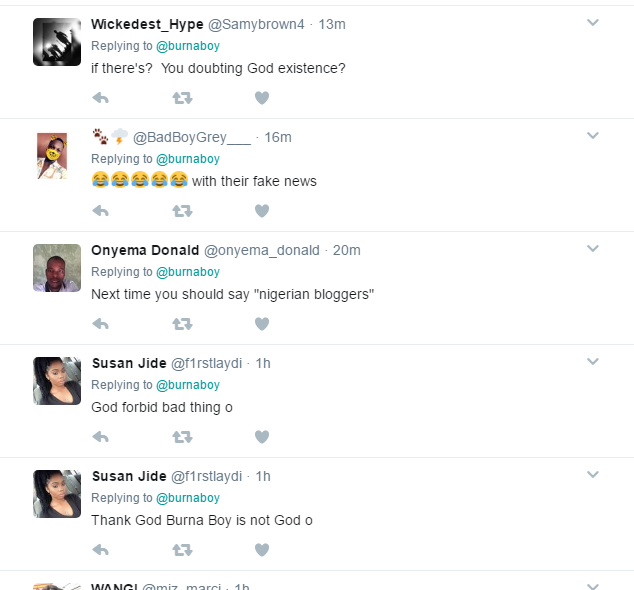The height and width of the screenshot is (590, 634).
Task: Like Susan Jide's 'God forbid bad thing' tweet
Action: [262, 437]
